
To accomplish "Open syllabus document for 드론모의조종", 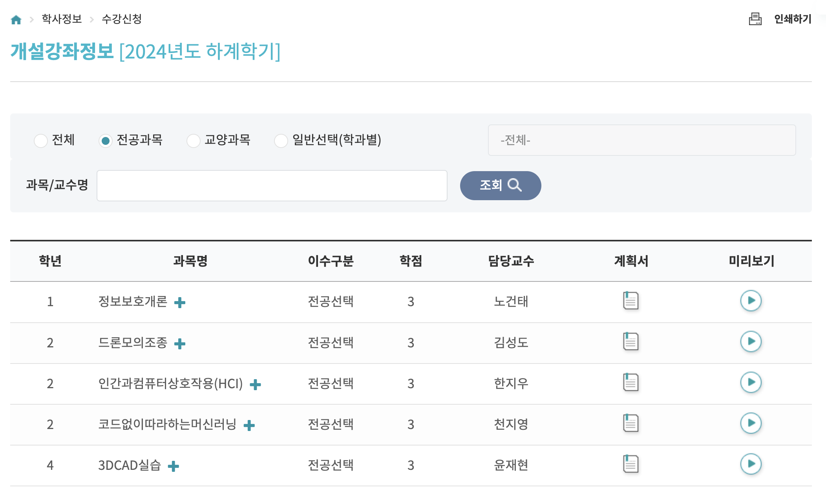I will [x=630, y=342].
